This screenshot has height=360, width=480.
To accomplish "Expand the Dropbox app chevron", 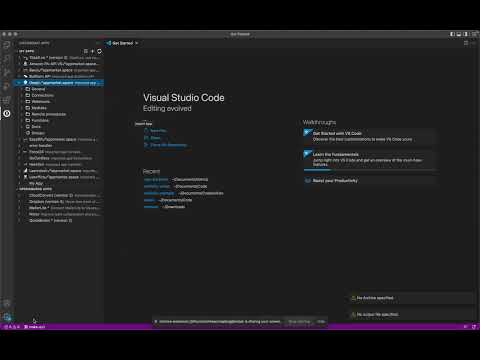I will pyautogui.click(x=19, y=202).
